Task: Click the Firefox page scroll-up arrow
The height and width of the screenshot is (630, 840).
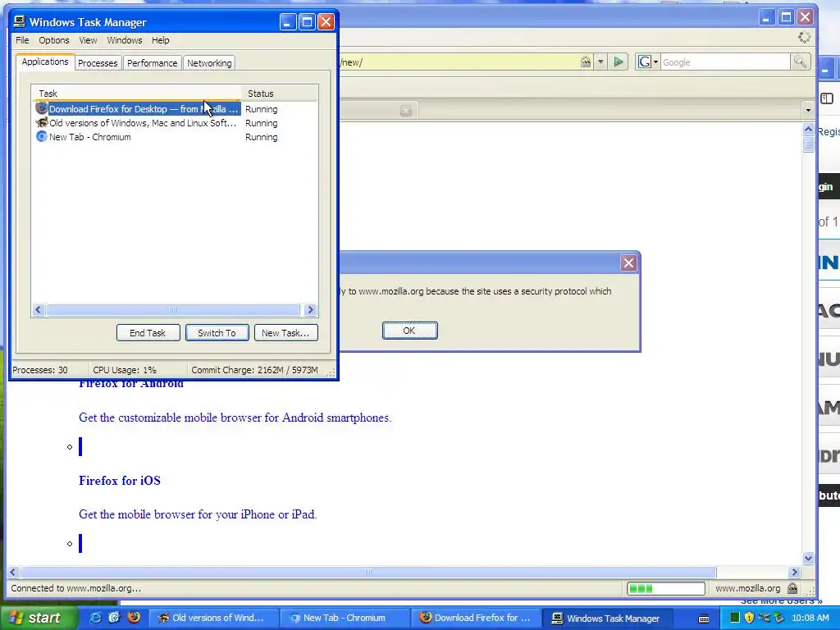Action: (808, 129)
